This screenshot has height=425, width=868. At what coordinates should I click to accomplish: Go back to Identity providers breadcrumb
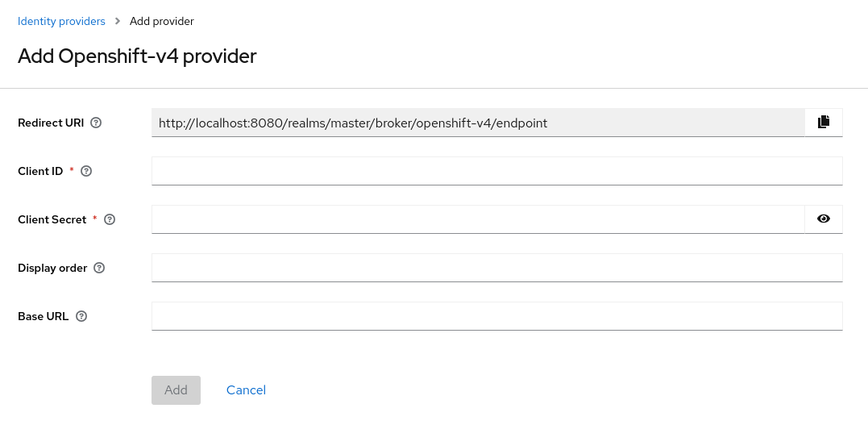pos(61,21)
